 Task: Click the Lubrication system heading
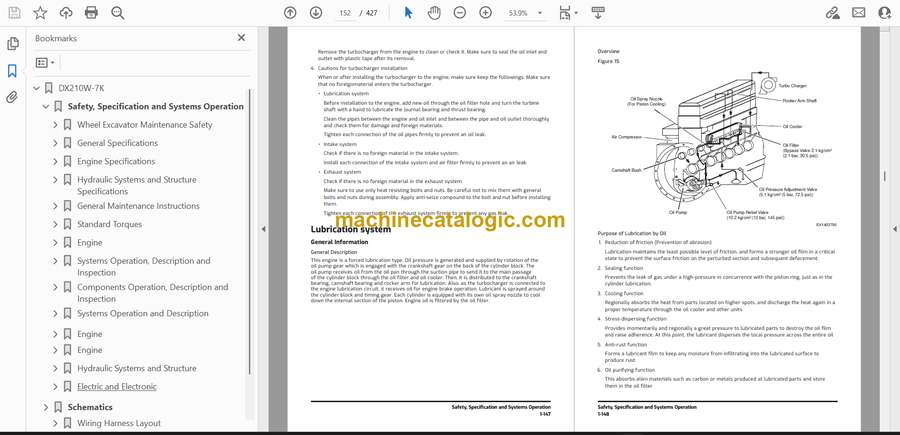click(351, 229)
